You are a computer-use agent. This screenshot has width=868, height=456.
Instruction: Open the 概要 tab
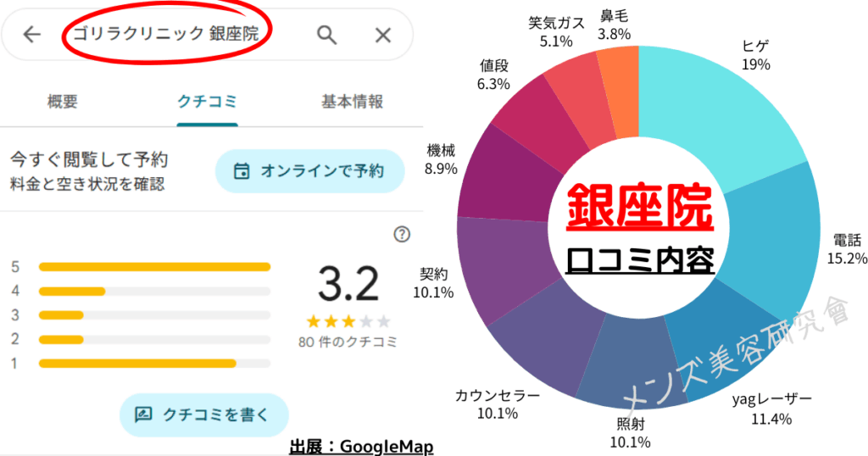click(x=63, y=102)
